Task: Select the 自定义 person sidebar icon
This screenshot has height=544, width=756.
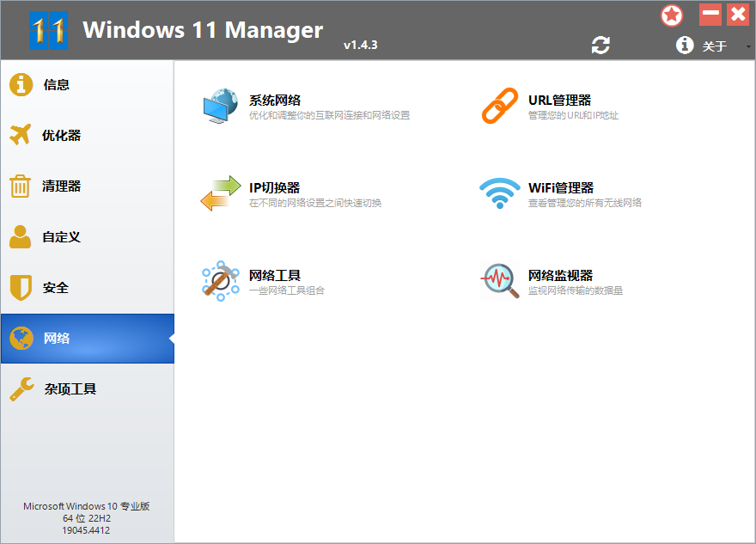Action: point(19,236)
